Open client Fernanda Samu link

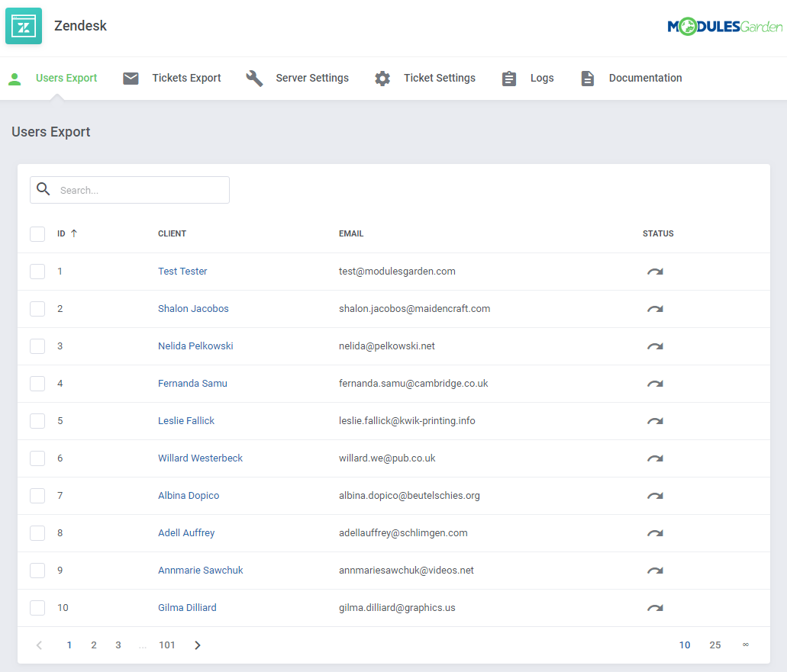point(192,383)
